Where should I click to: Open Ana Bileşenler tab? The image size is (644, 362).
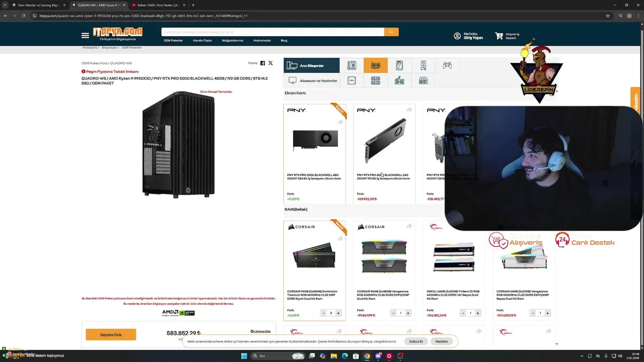tap(311, 65)
